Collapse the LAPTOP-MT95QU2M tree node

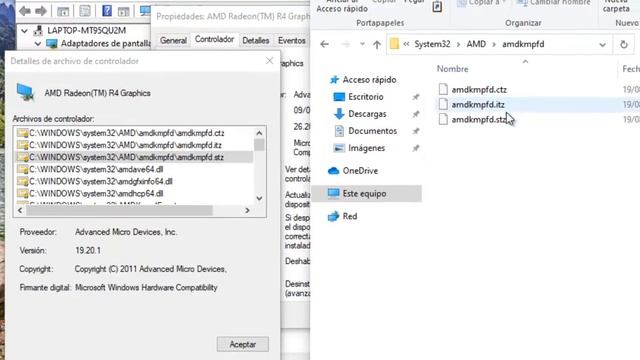click(x=24, y=31)
